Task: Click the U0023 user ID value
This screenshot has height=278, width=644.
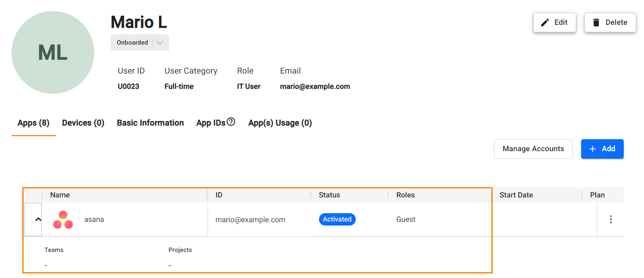Action: (129, 87)
